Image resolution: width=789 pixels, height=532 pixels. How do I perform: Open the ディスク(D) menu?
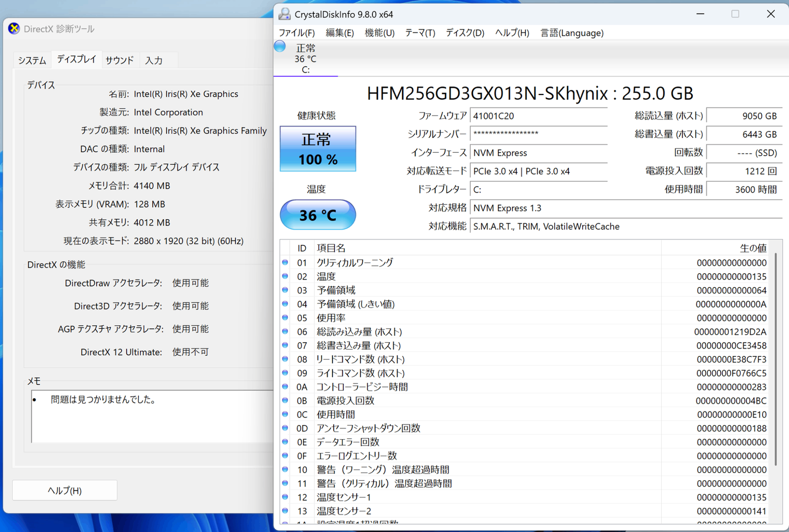[465, 33]
